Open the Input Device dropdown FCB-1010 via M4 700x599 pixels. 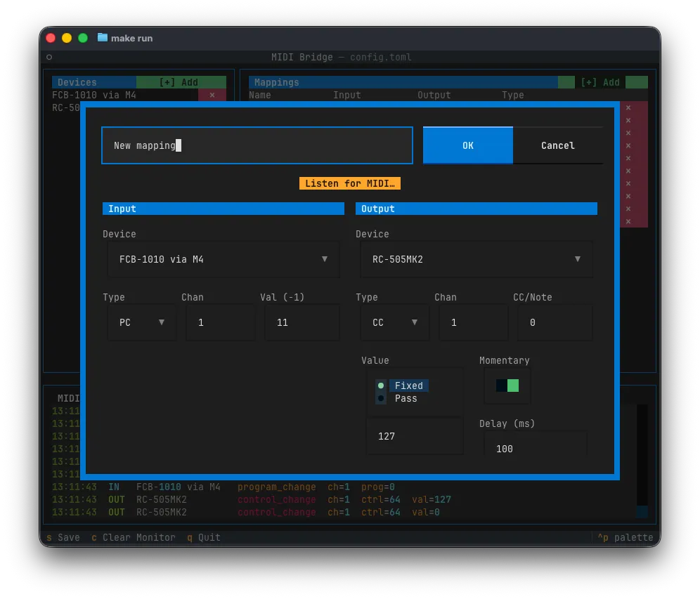click(223, 259)
